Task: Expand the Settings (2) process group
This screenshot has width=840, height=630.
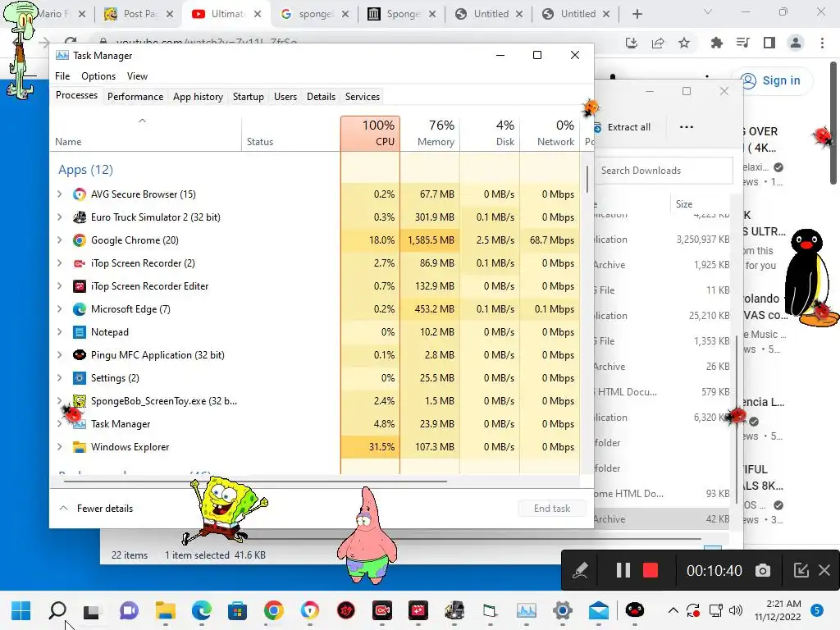Action: [x=59, y=378]
